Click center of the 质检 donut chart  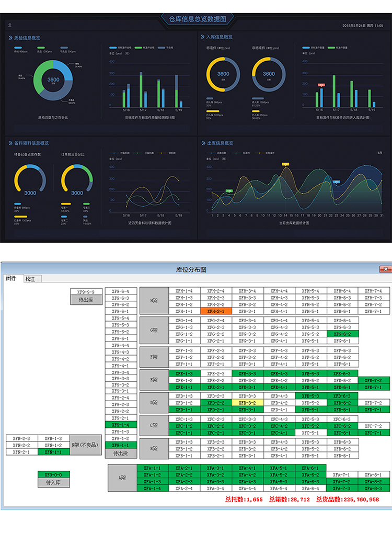[x=53, y=80]
